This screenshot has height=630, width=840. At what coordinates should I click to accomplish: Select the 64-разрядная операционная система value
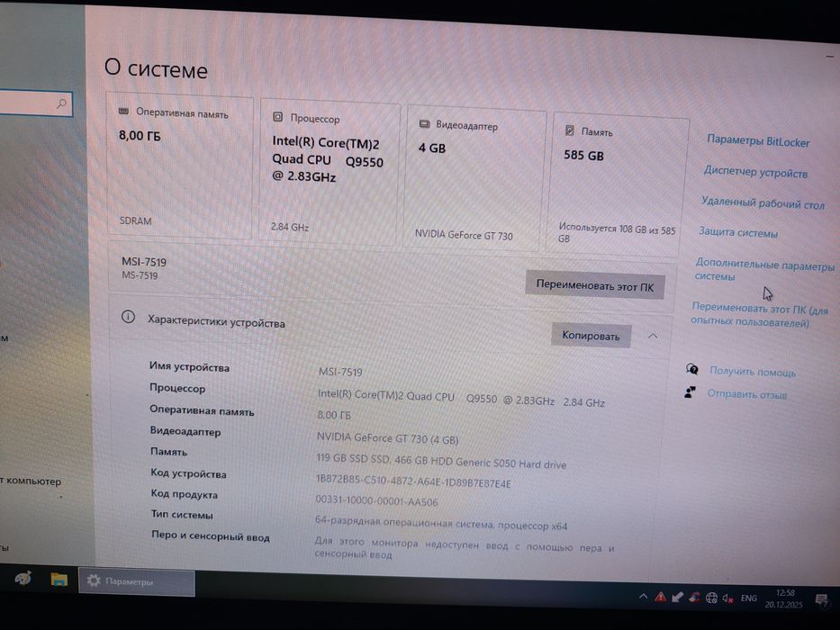coord(441,523)
